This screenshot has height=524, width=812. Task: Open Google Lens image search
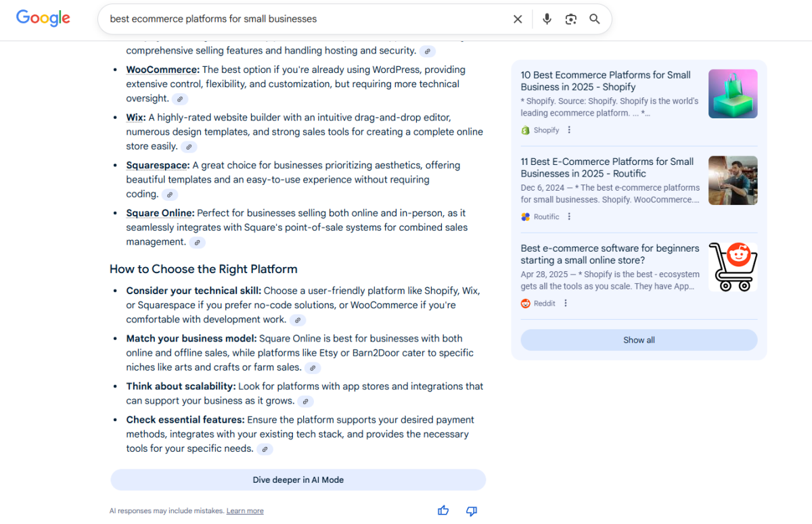(571, 19)
